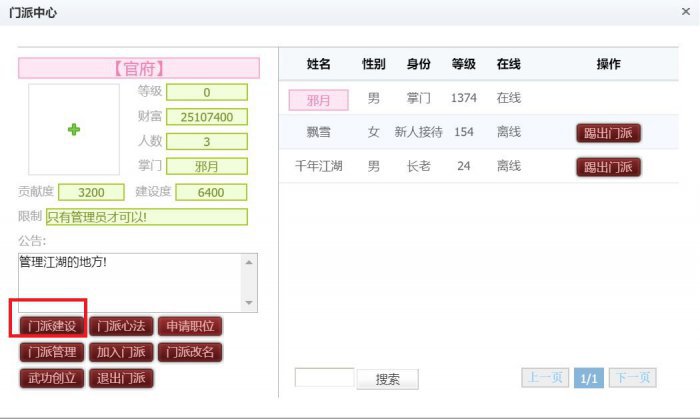Close the 门派中心 dialog
Viewport: 700px width, 419px height.
pos(683,11)
